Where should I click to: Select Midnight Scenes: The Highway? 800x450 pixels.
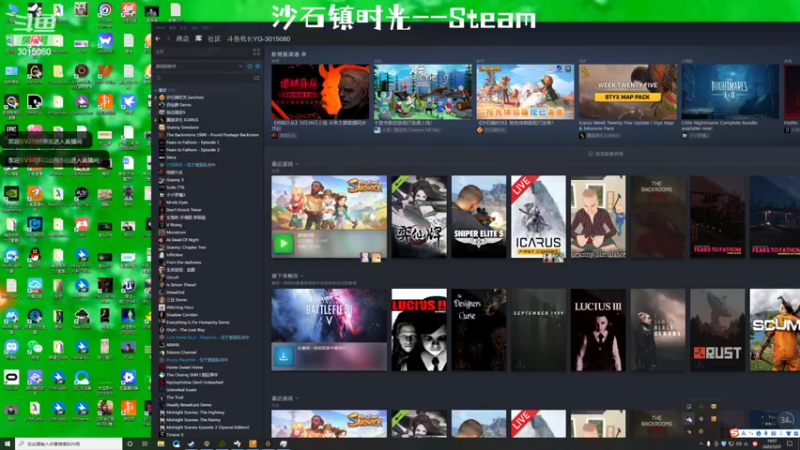195,412
